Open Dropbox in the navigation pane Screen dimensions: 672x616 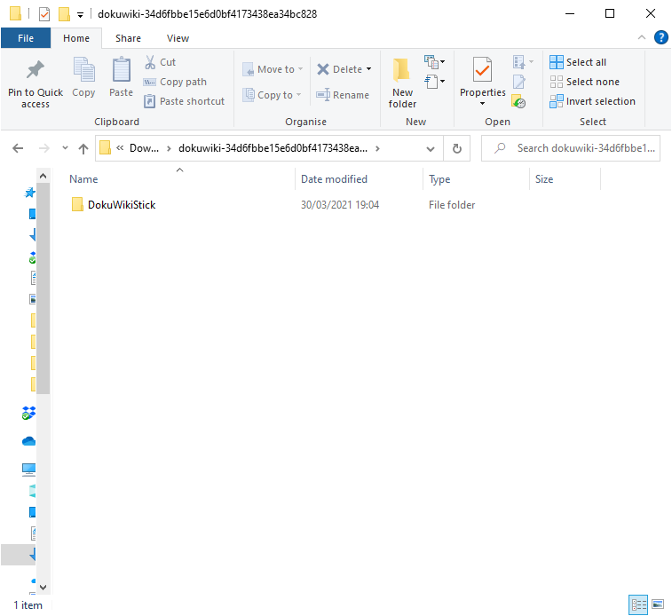click(28, 413)
